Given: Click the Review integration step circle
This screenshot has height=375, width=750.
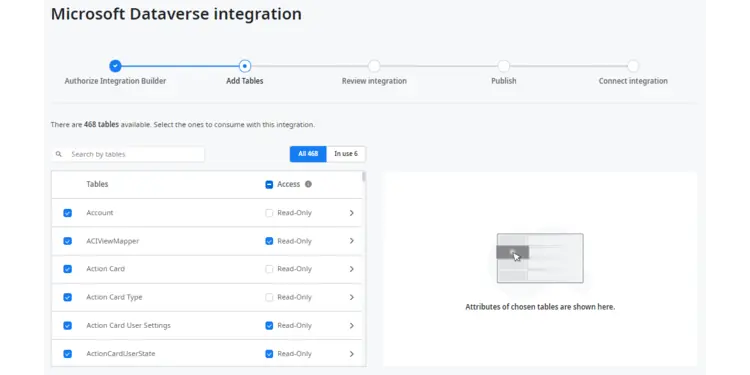Looking at the screenshot, I should (x=374, y=66).
